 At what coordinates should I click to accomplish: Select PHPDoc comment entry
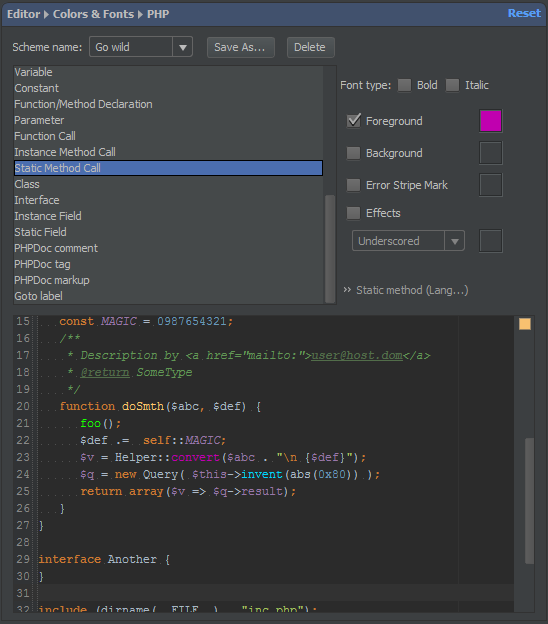tap(168, 248)
